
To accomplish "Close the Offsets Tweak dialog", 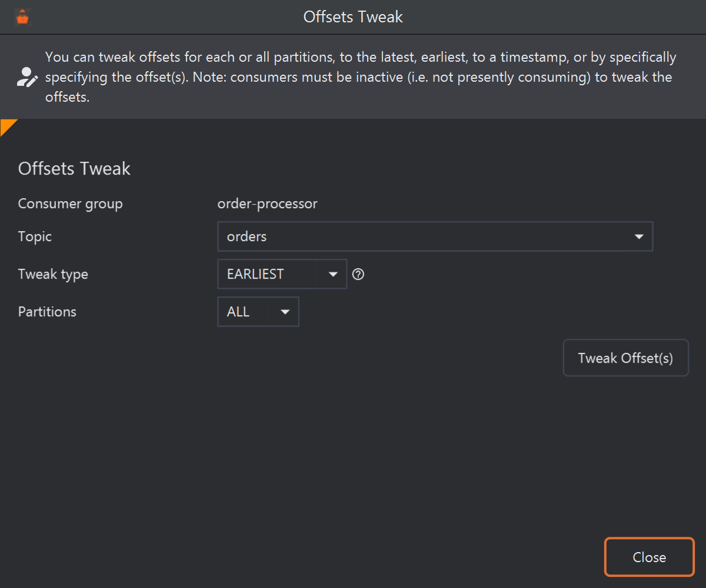I will click(x=650, y=557).
